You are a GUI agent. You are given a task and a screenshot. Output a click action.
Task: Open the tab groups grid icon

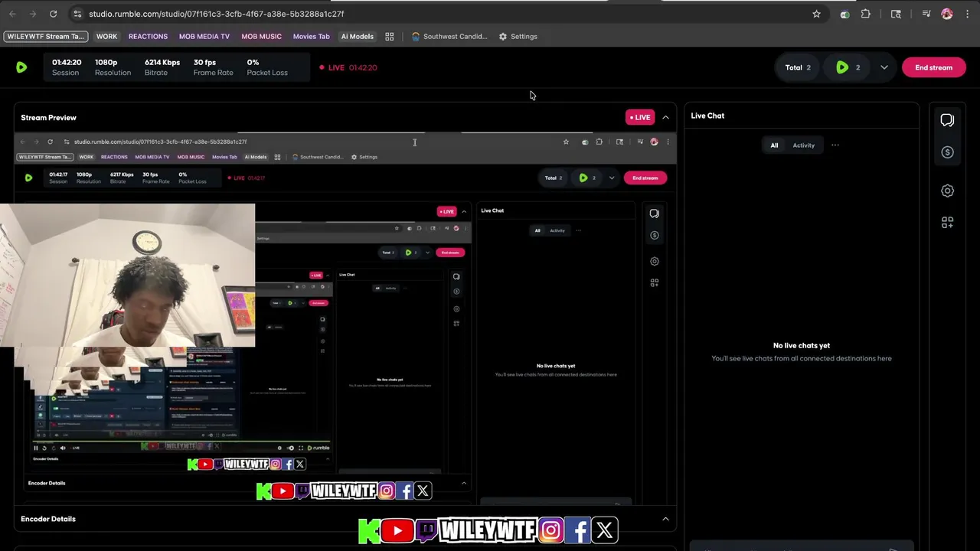[x=389, y=36]
